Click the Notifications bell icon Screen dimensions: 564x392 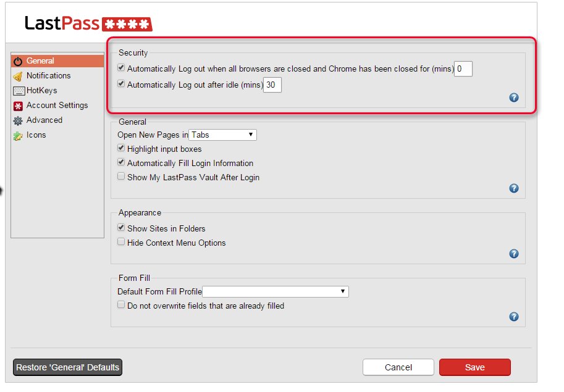[18, 76]
